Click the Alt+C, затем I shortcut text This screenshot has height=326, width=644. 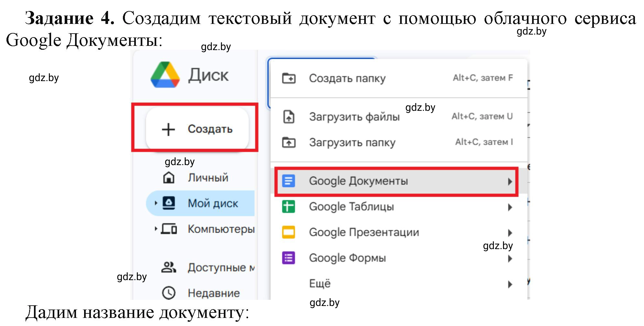click(x=484, y=142)
